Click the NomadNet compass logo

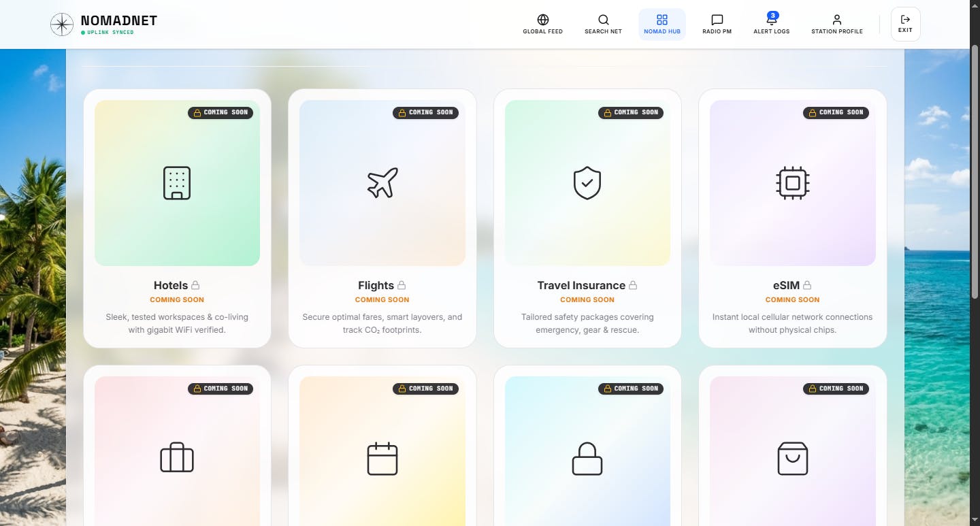click(x=62, y=24)
